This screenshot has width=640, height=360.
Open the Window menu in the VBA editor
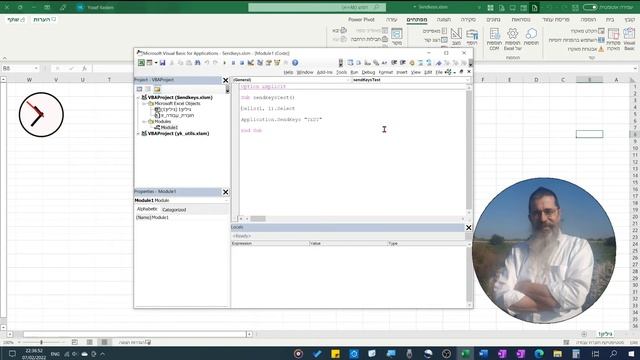point(304,72)
